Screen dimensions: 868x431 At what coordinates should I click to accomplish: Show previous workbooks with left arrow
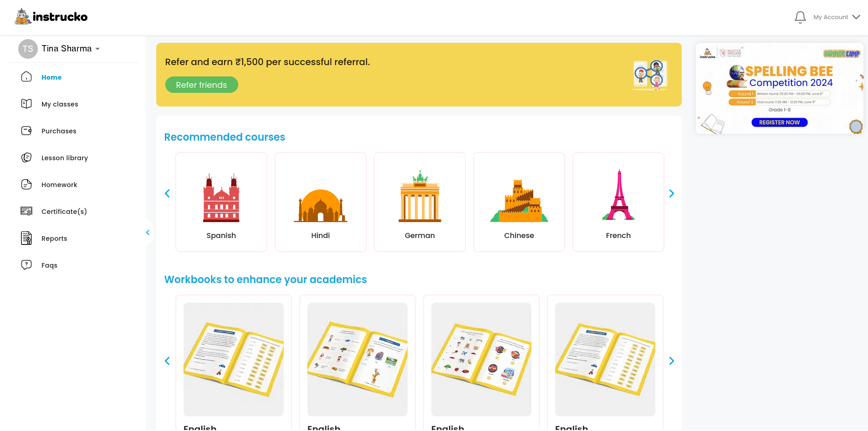[167, 361]
